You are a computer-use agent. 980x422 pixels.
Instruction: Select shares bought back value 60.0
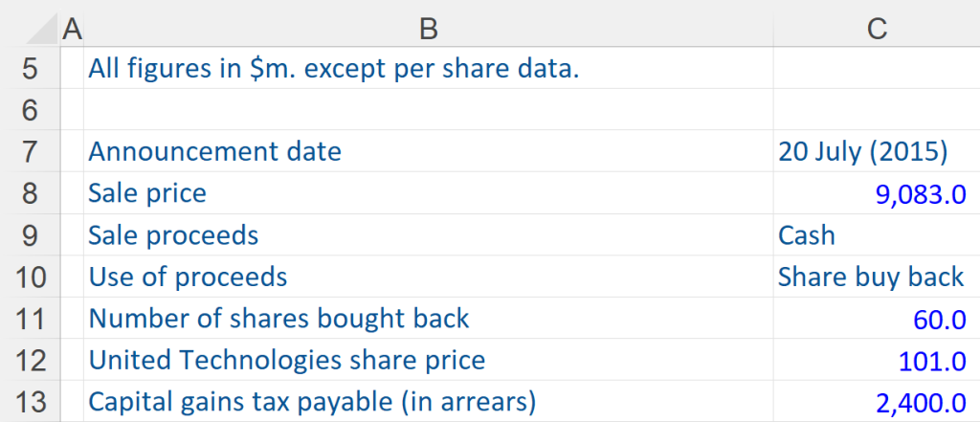[939, 319]
